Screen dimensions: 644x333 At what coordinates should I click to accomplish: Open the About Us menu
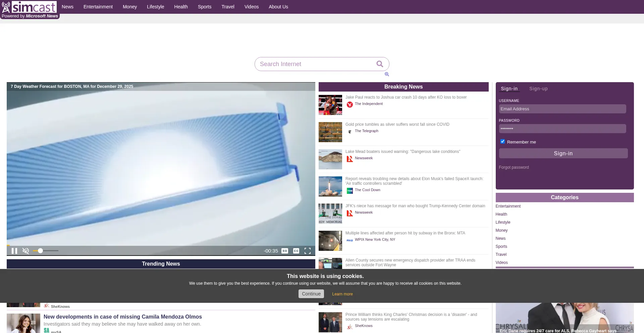pyautogui.click(x=278, y=7)
